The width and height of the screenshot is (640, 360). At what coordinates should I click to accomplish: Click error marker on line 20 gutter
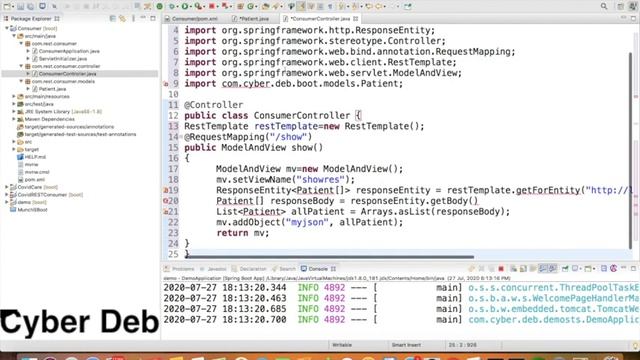pos(166,201)
